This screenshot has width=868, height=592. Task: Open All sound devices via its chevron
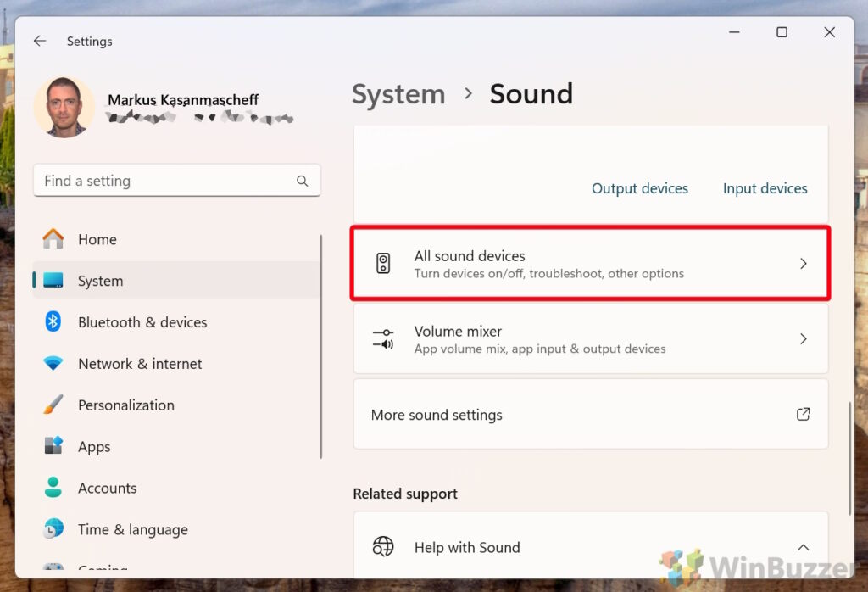(x=803, y=263)
